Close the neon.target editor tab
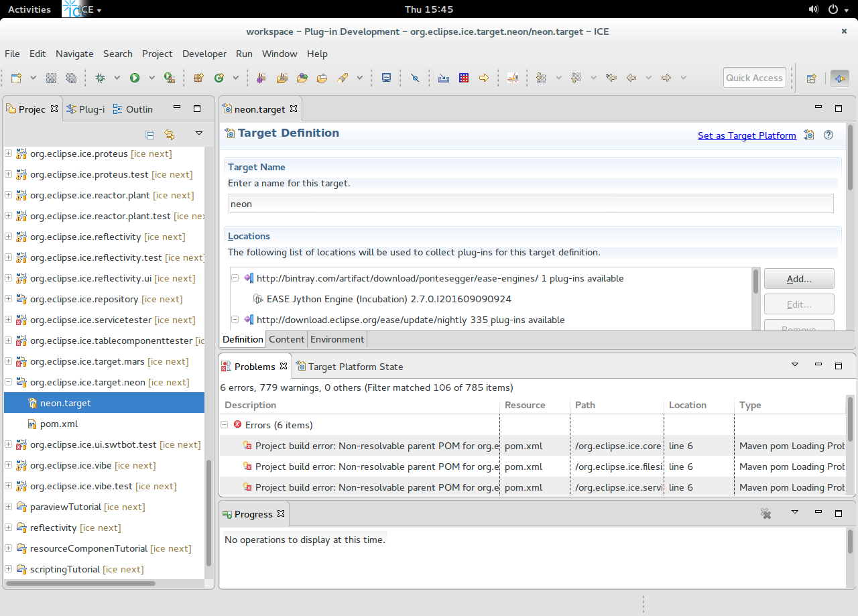 (293, 109)
